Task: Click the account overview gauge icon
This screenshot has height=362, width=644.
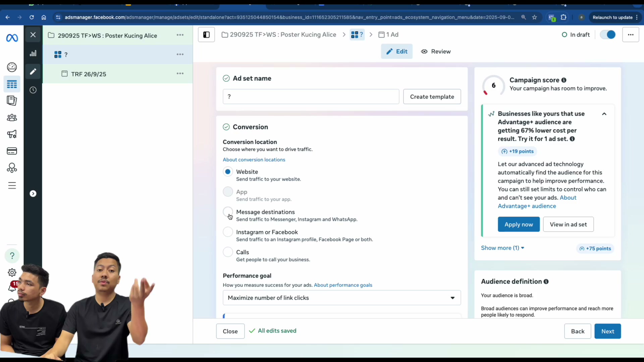Action: click(12, 67)
